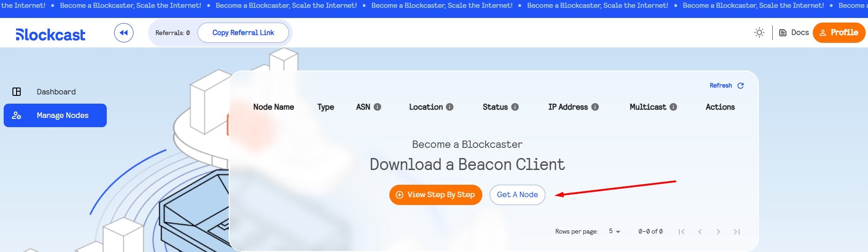868x252 pixels.
Task: Go to Dashboard in sidebar
Action: (56, 92)
